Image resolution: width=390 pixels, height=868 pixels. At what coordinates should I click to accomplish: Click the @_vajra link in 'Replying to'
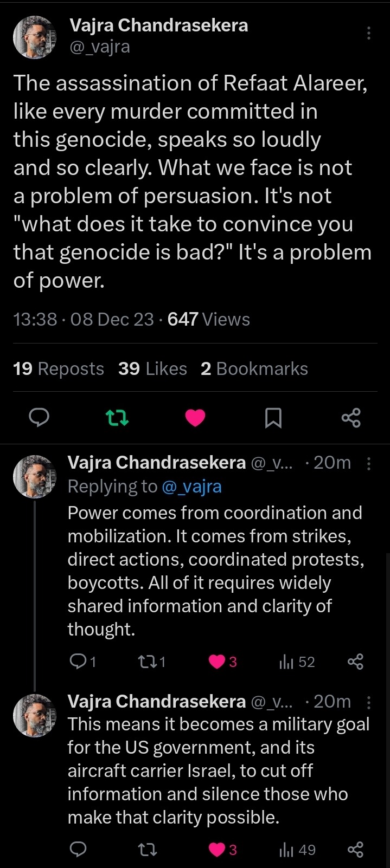click(191, 487)
